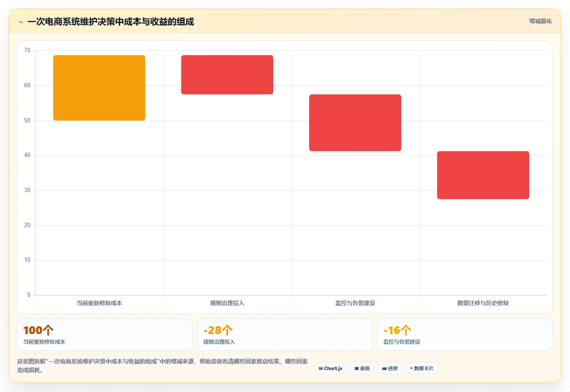The height and width of the screenshot is (392, 570).
Task: Click x-axis label 数据迁移与历史修复
Action: pyautogui.click(x=483, y=303)
